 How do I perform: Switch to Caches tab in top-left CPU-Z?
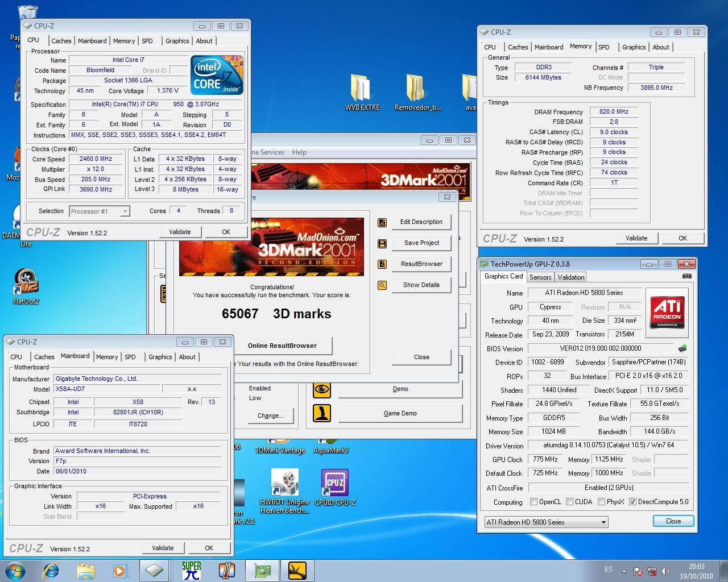point(61,41)
